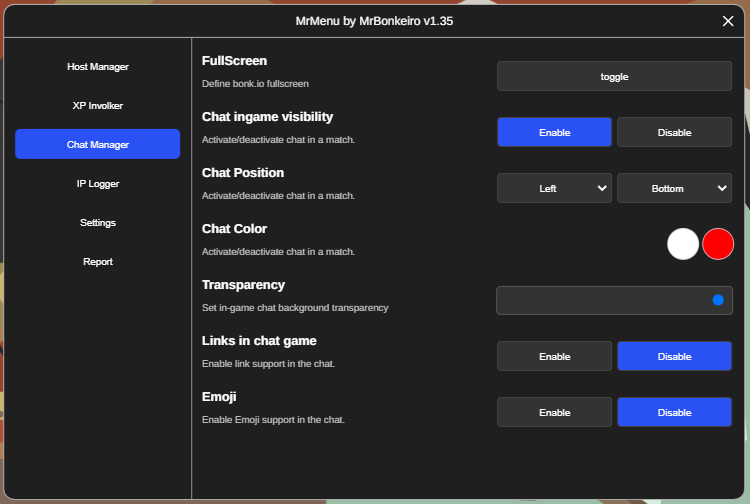Click 'Set in-game chat background transparency' text
This screenshot has height=504, width=750.
click(x=295, y=307)
